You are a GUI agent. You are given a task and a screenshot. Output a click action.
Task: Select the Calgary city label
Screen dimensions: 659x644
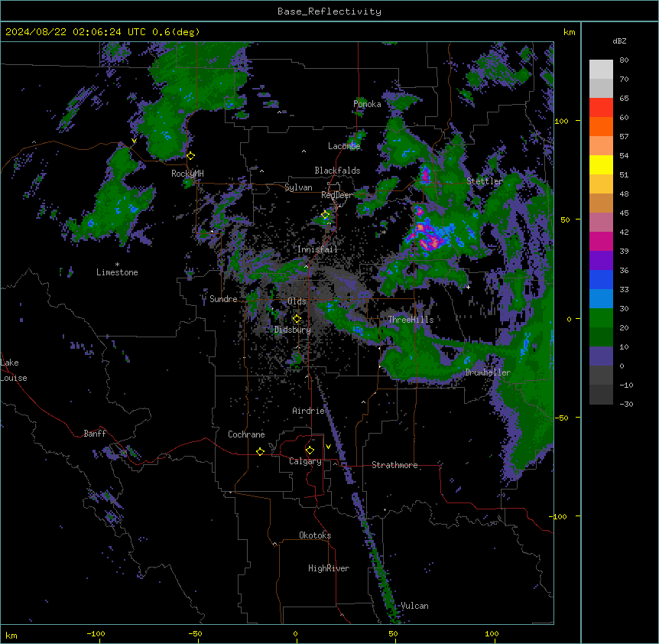tap(305, 461)
